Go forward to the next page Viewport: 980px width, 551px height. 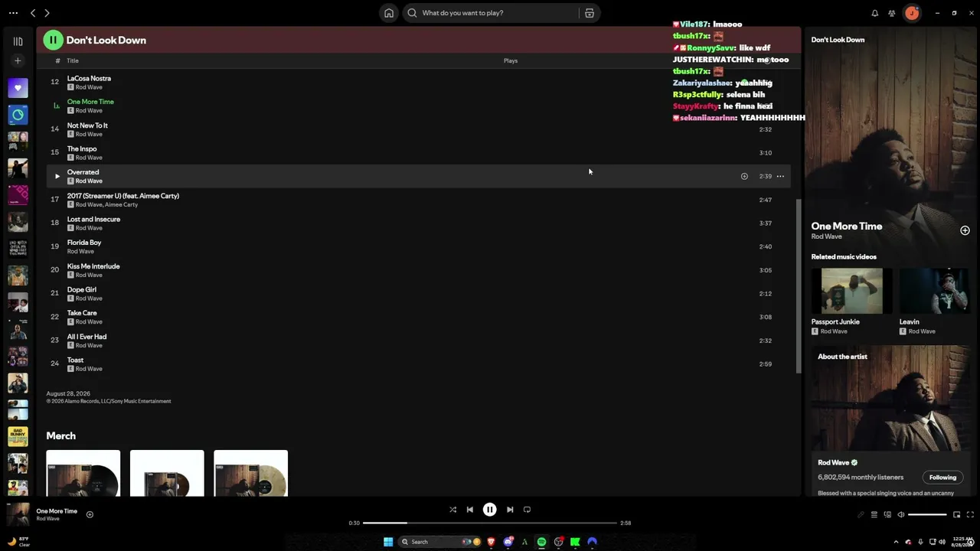click(x=47, y=13)
